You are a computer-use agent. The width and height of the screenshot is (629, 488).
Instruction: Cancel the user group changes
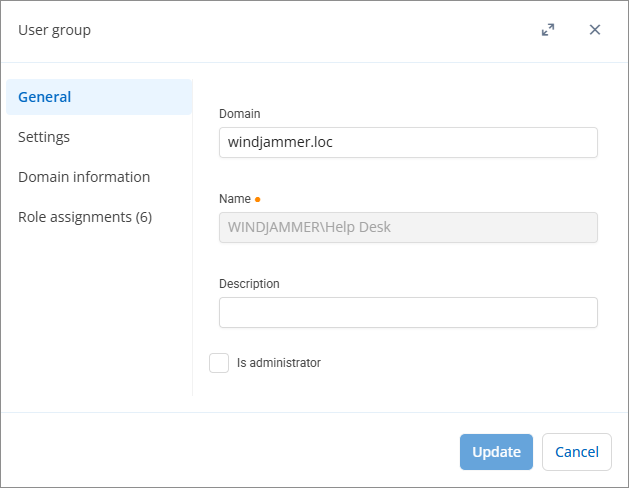coord(577,452)
